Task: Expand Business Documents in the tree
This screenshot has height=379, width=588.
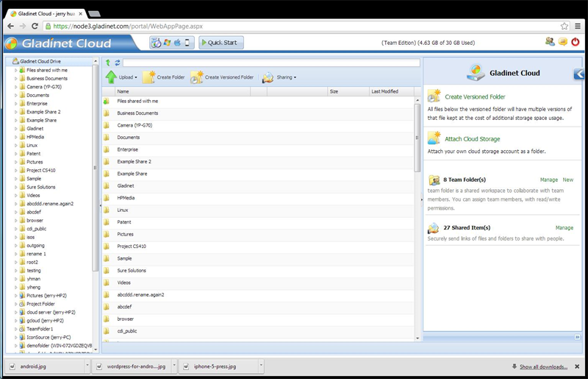Action: (15, 79)
